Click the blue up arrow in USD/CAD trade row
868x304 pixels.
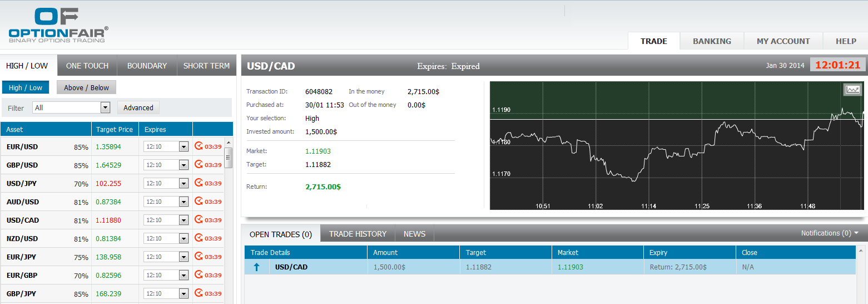click(x=256, y=267)
